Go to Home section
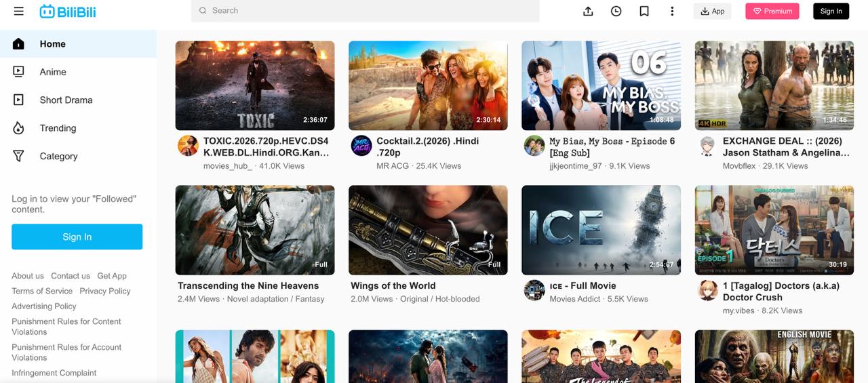Image resolution: width=868 pixels, height=383 pixels. 78,44
